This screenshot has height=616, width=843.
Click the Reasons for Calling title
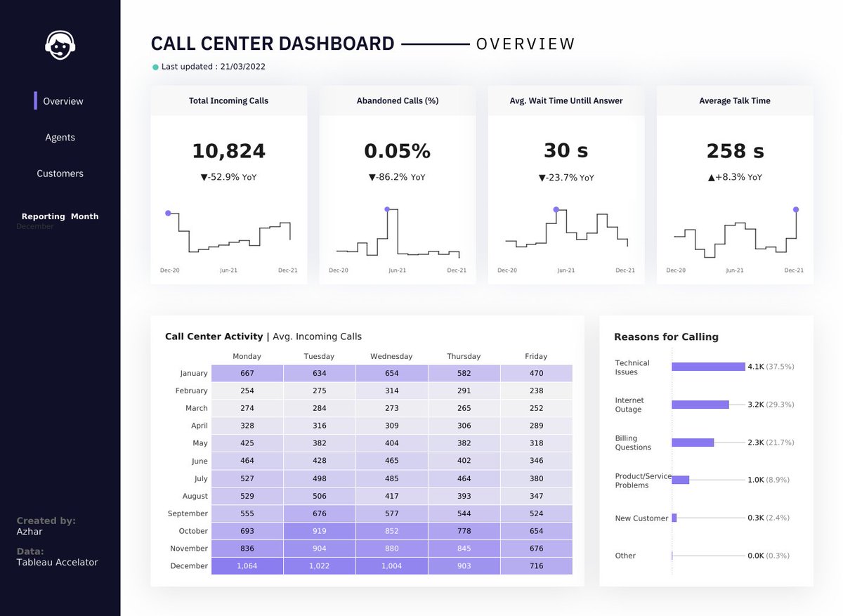coord(666,337)
